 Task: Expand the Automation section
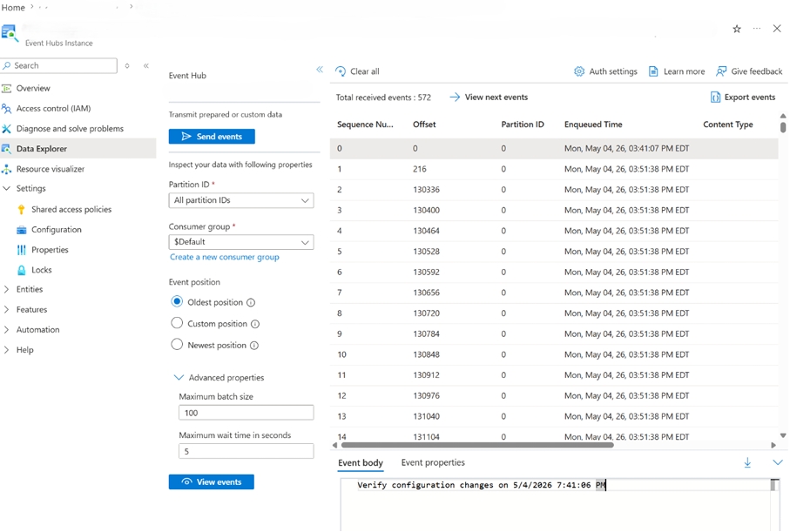pyautogui.click(x=7, y=329)
